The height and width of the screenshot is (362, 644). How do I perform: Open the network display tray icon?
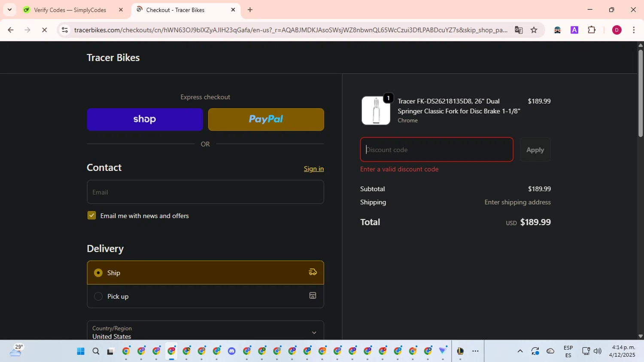coord(586,351)
